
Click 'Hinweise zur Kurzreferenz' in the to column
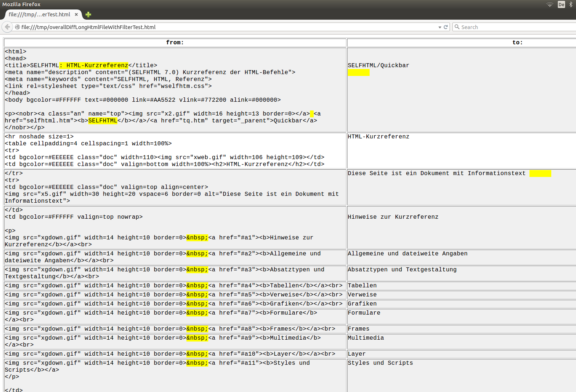click(x=393, y=217)
